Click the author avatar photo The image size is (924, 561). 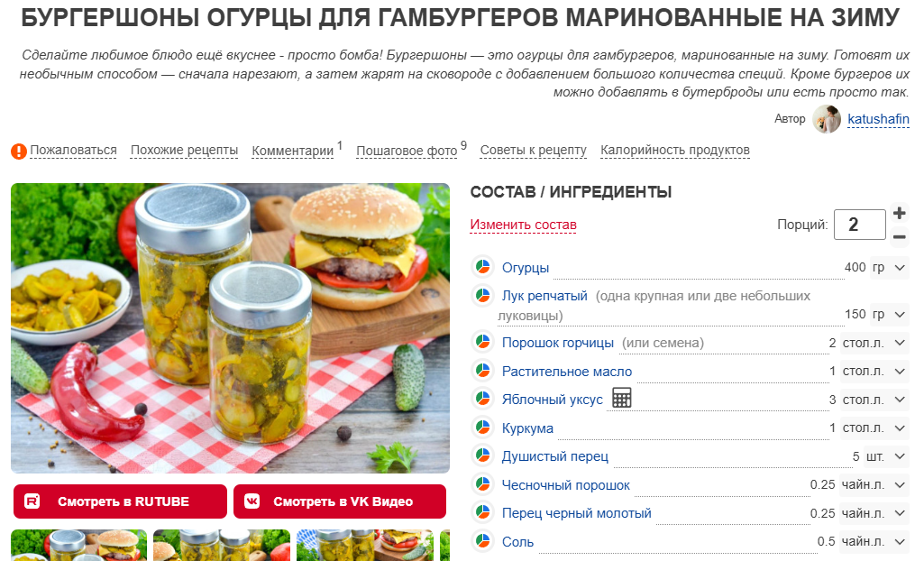tap(826, 119)
